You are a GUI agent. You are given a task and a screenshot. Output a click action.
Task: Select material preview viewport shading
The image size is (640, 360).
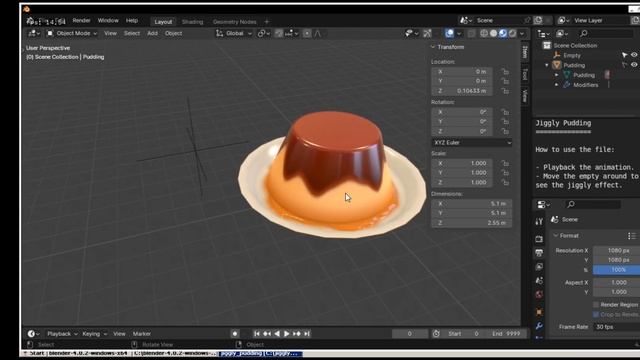[503, 33]
